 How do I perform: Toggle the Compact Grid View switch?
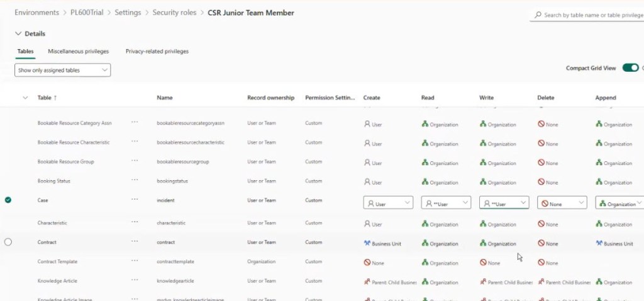(x=630, y=68)
